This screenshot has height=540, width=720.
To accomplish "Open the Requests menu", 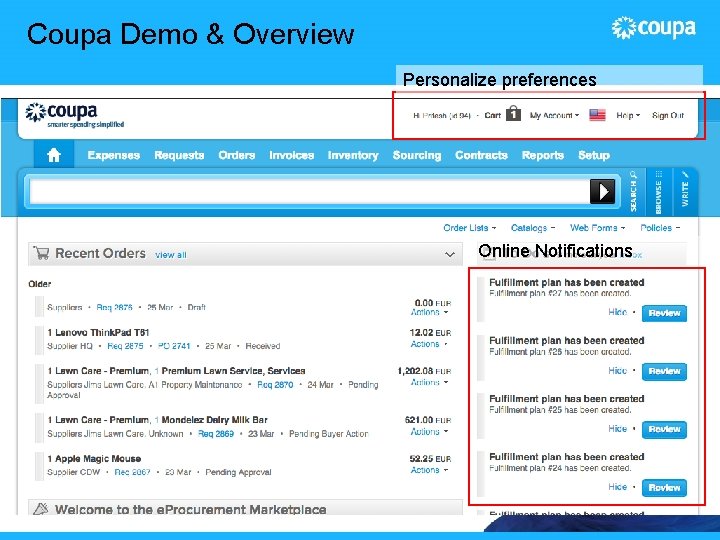I will (179, 155).
